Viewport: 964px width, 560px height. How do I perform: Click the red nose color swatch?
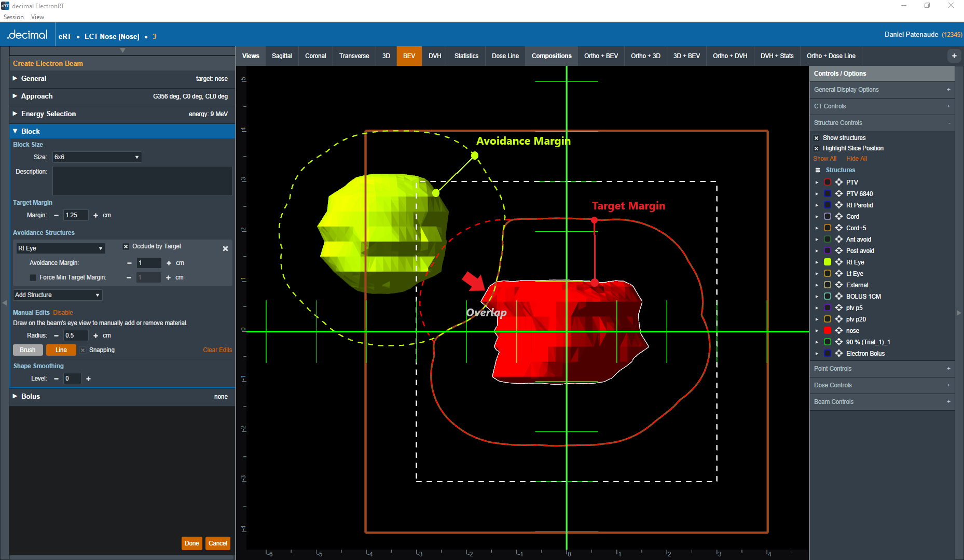tap(827, 331)
